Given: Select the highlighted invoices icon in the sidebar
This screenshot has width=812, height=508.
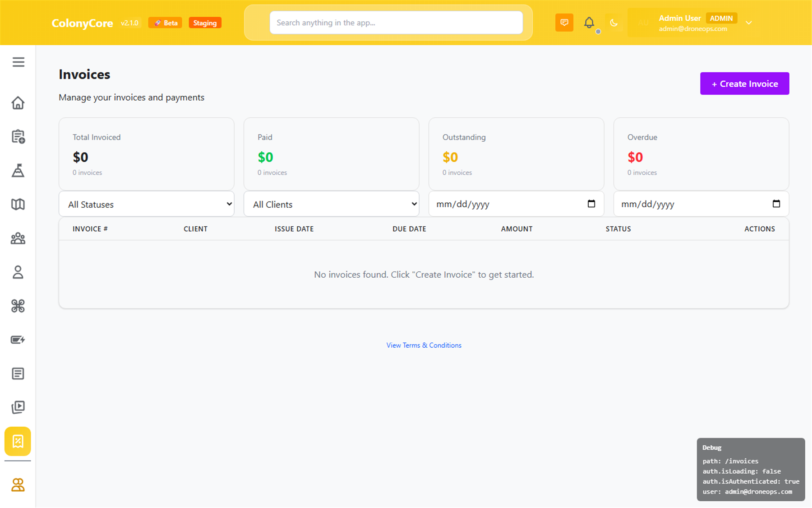Looking at the screenshot, I should [18, 441].
